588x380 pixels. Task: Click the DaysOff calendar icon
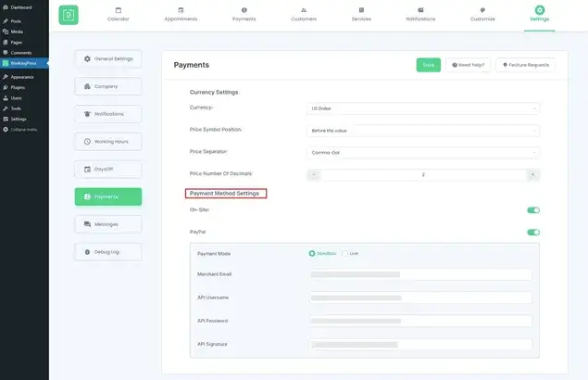87,170
